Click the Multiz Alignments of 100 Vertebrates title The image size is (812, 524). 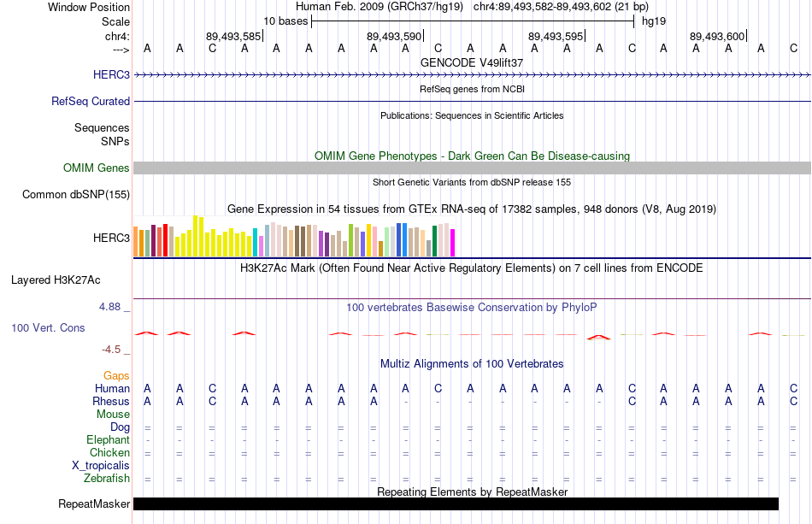(472, 363)
